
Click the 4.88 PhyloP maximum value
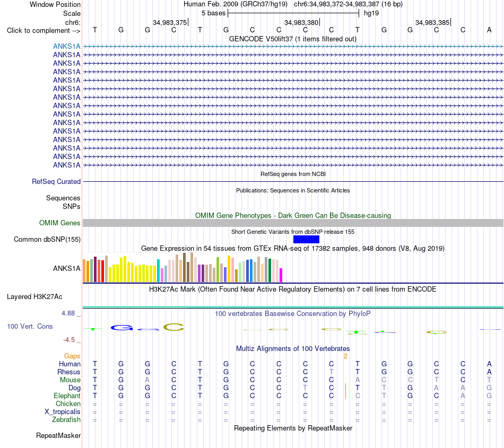(68, 313)
